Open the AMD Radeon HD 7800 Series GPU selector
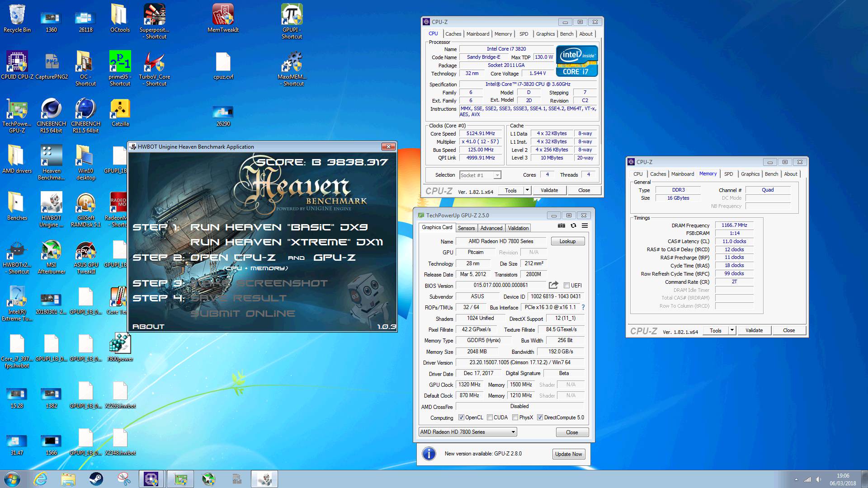 click(467, 432)
